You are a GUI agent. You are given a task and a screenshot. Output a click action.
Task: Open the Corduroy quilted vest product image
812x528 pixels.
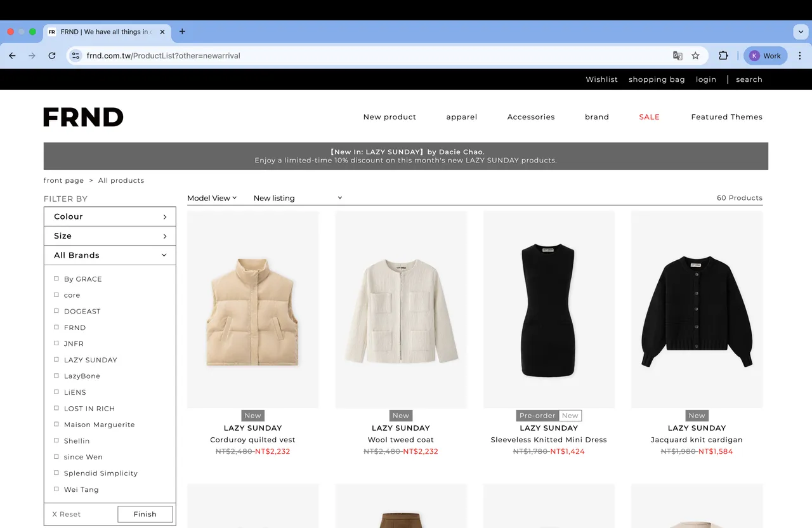tap(252, 310)
